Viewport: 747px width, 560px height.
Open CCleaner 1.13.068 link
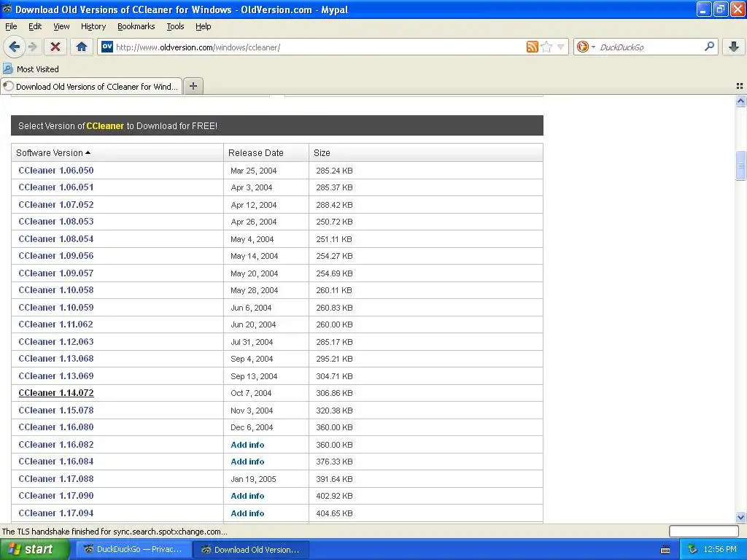point(55,359)
